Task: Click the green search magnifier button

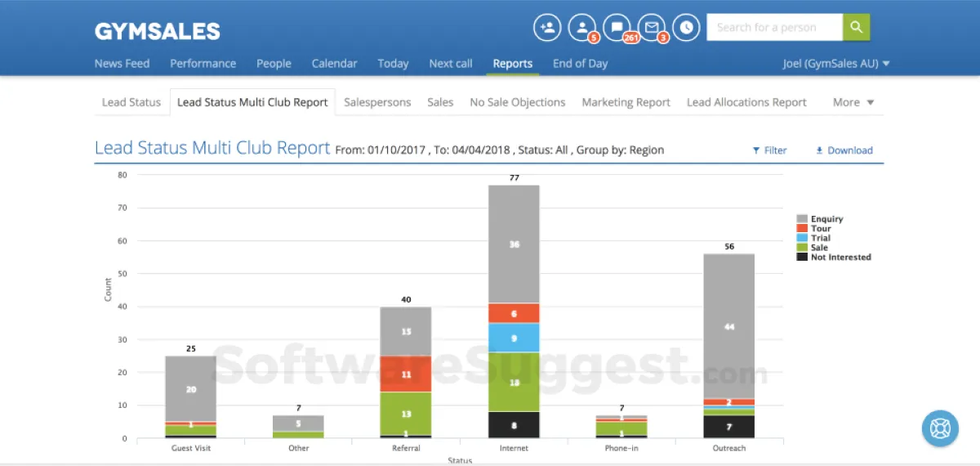Action: click(856, 27)
